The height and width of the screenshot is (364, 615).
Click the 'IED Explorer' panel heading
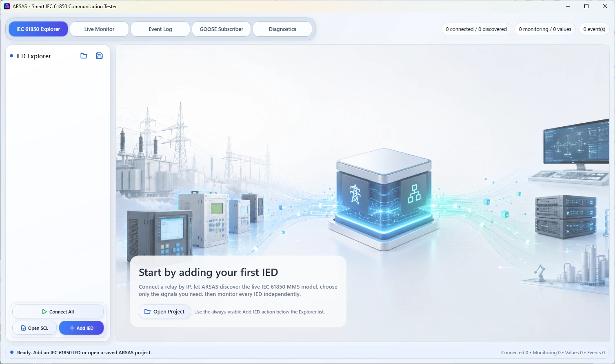(x=33, y=56)
